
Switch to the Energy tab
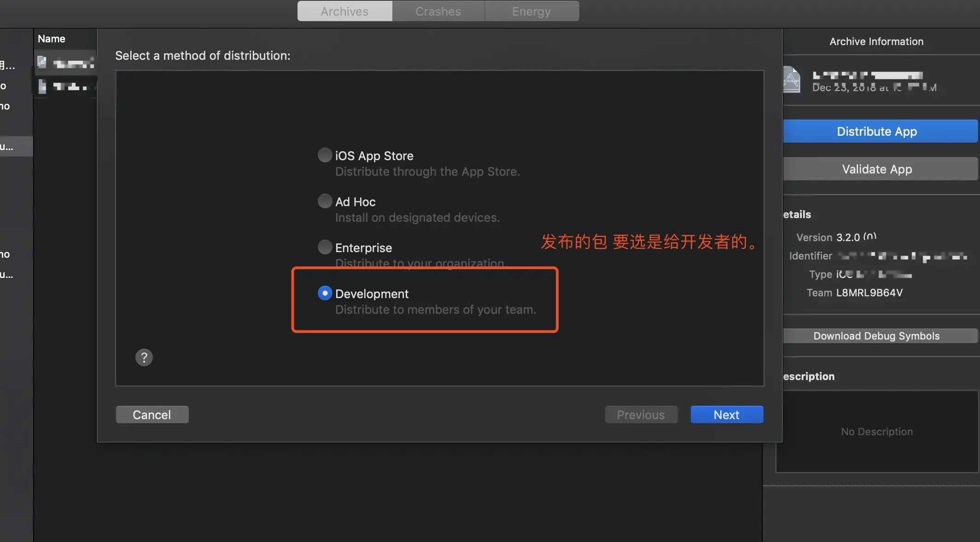point(531,11)
